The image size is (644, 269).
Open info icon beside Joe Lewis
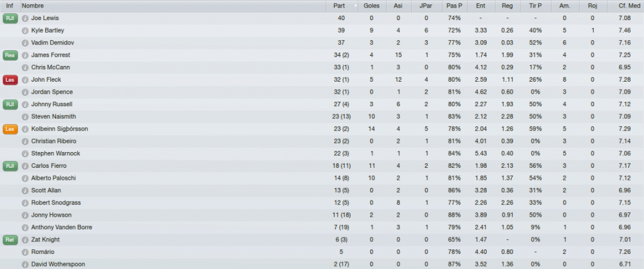(x=25, y=18)
